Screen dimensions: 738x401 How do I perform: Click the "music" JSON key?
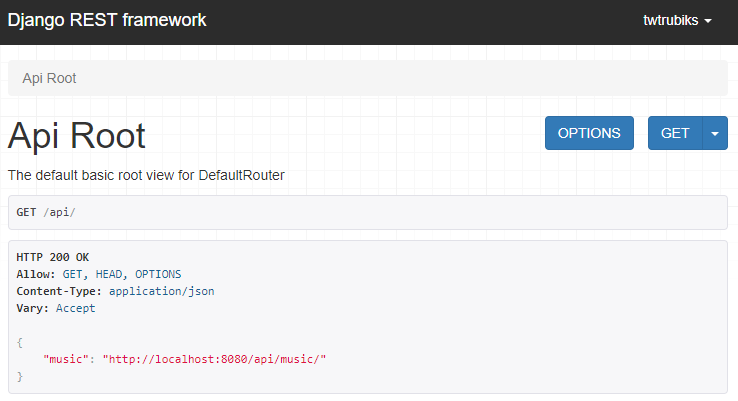[x=65, y=359]
